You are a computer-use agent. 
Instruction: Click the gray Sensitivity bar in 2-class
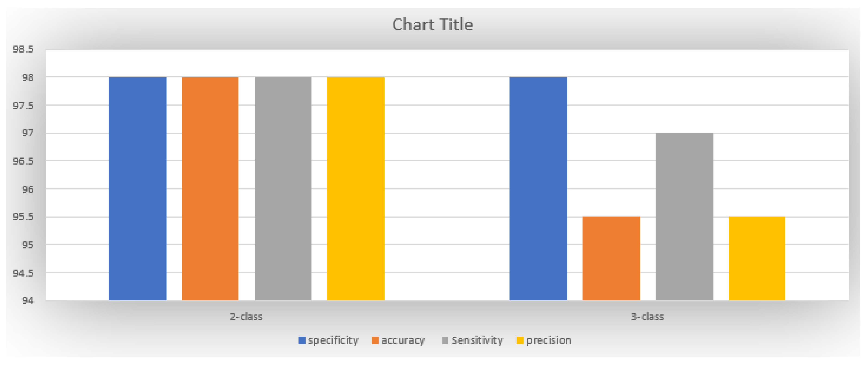283,188
